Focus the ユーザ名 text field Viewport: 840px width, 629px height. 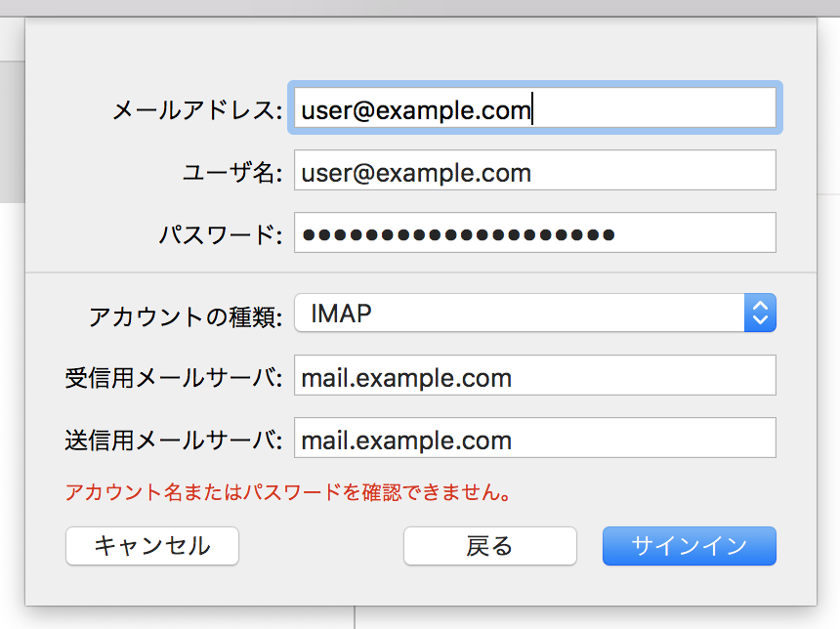[533, 172]
